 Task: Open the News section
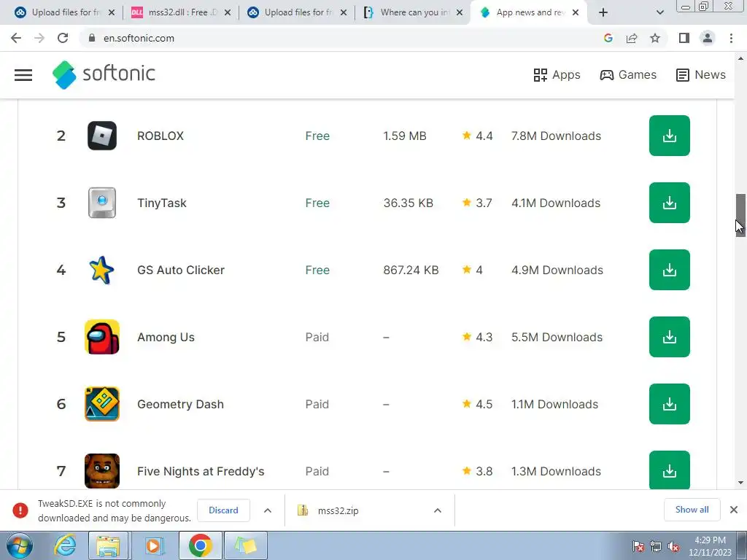point(701,75)
